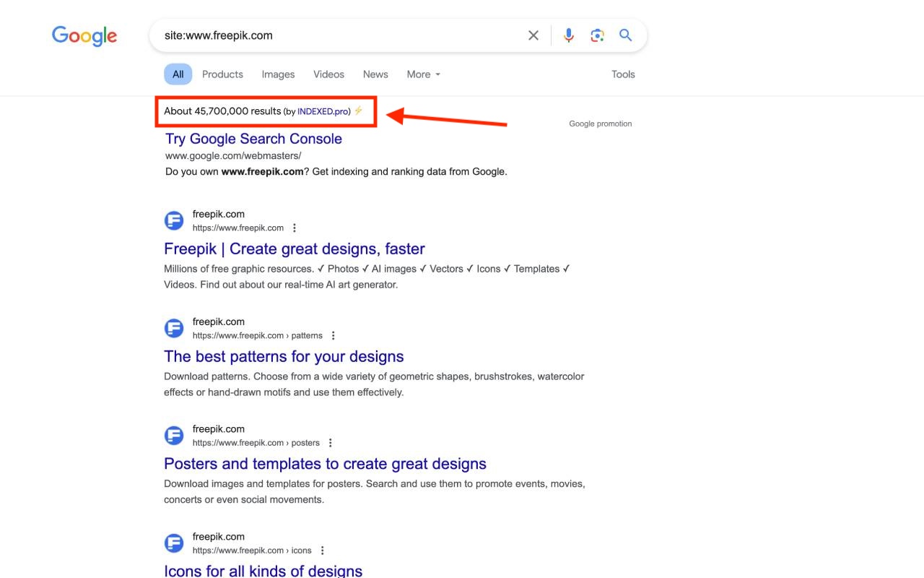Switch to the News tab
Image resolution: width=924 pixels, height=578 pixels.
[375, 74]
